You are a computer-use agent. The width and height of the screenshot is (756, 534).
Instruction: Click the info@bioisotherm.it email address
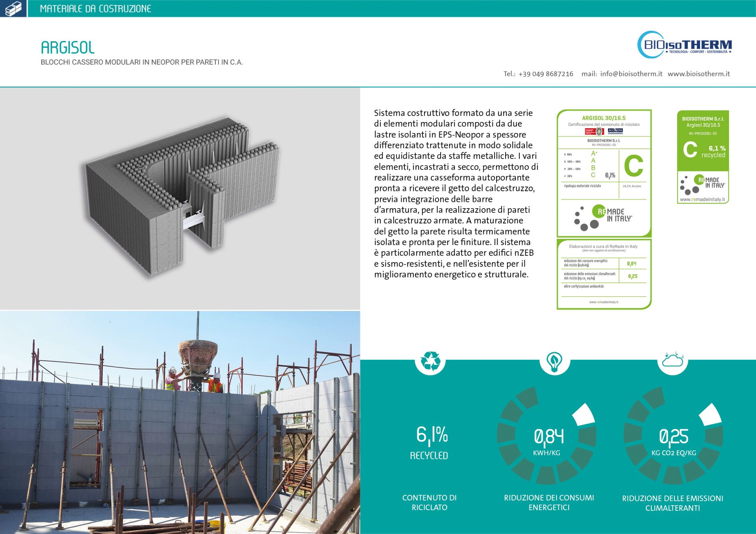click(631, 74)
